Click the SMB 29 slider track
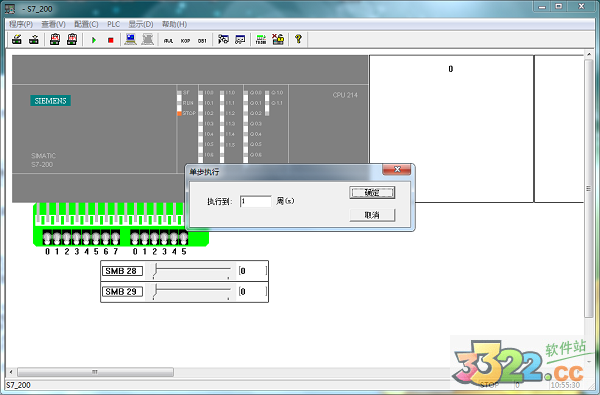 point(191,291)
